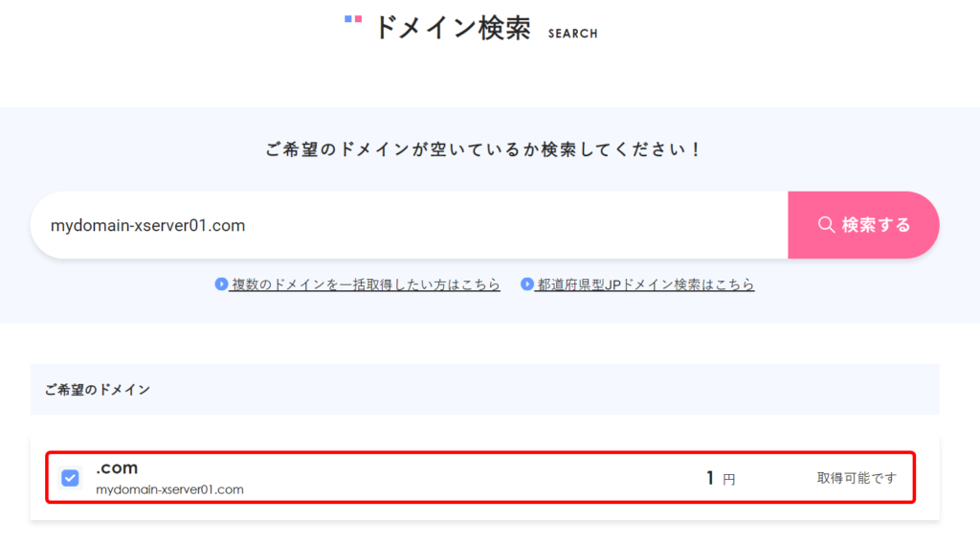Open the 都道府県型JPドメイン検索 link
The height and width of the screenshot is (545, 980).
(645, 284)
